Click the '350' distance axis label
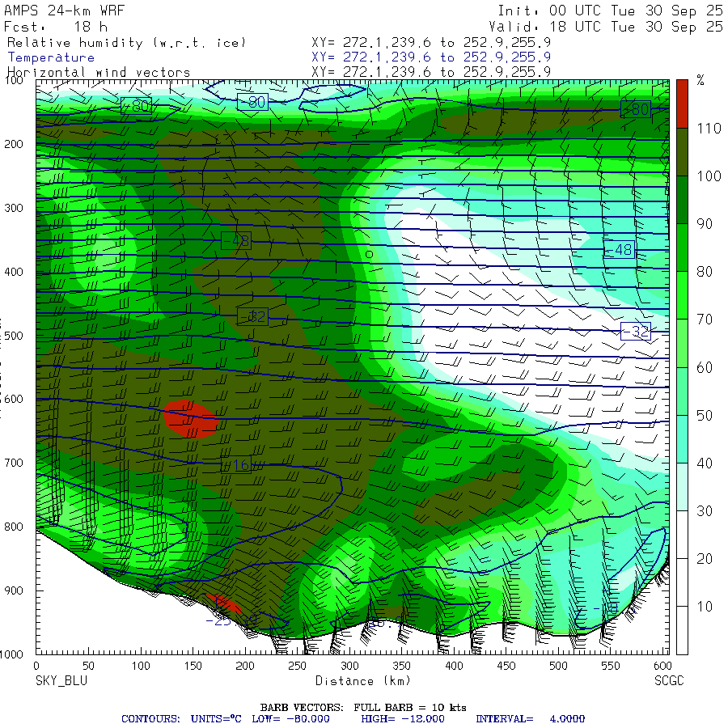Screen dimensions: 728x728 coord(401,667)
